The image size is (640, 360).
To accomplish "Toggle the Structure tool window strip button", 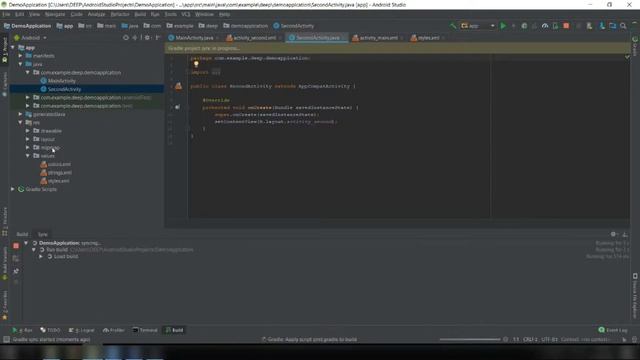I will 4,221.
